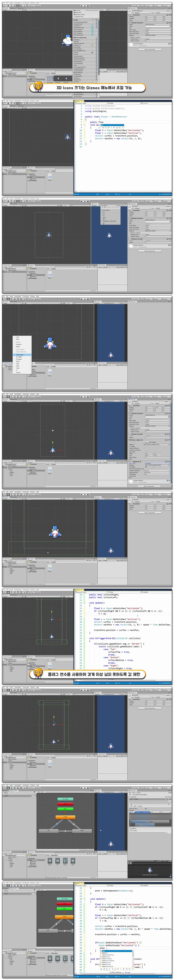This screenshot has width=174, height=980.
Task: Click the Rigidbody 2D help icon
Action: pyautogui.click(x=166, y=461)
